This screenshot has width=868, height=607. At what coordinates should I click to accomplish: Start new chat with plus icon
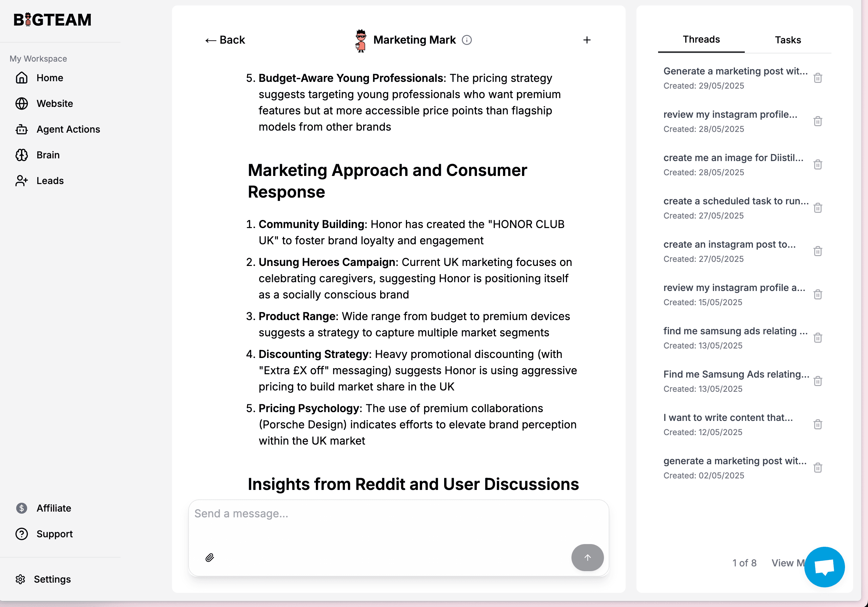[x=587, y=40]
